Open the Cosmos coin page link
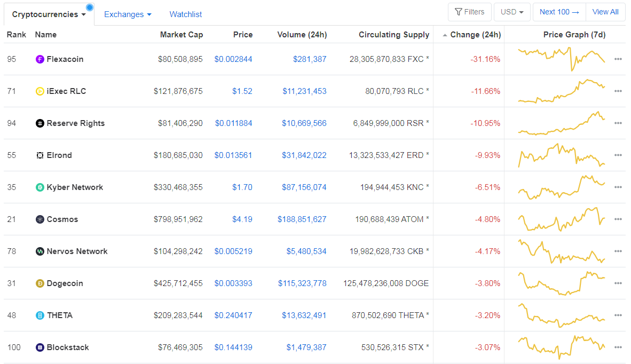631x364 pixels. tap(62, 219)
